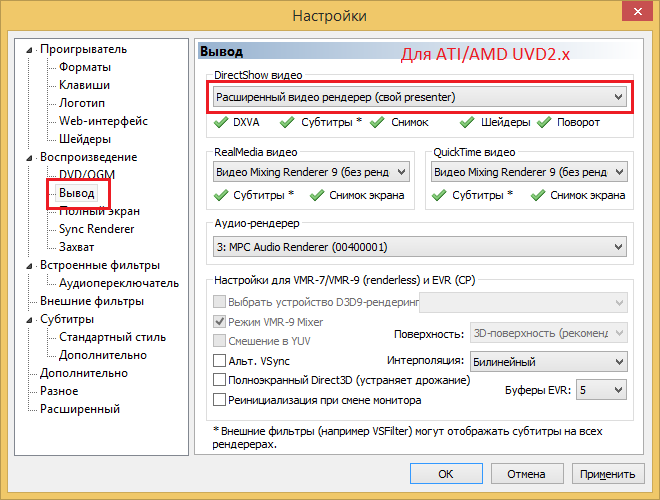Viewport: 660px width, 500px height.
Task: Click the DirectShow Субтитры checkmark icon
Action: [x=287, y=122]
